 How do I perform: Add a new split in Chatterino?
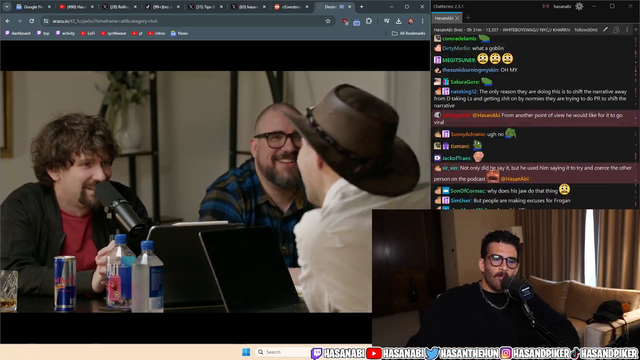point(636,30)
